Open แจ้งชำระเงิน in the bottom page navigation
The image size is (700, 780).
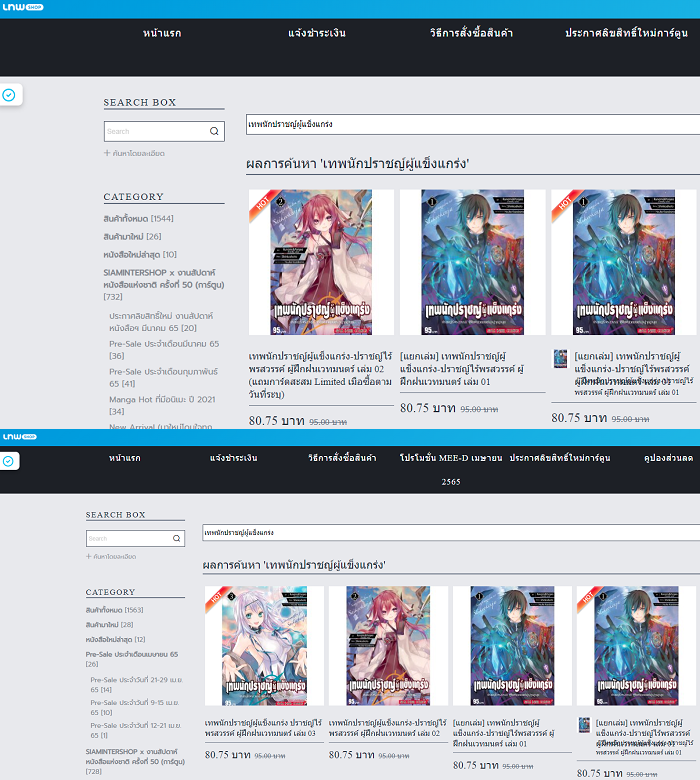pos(234,458)
